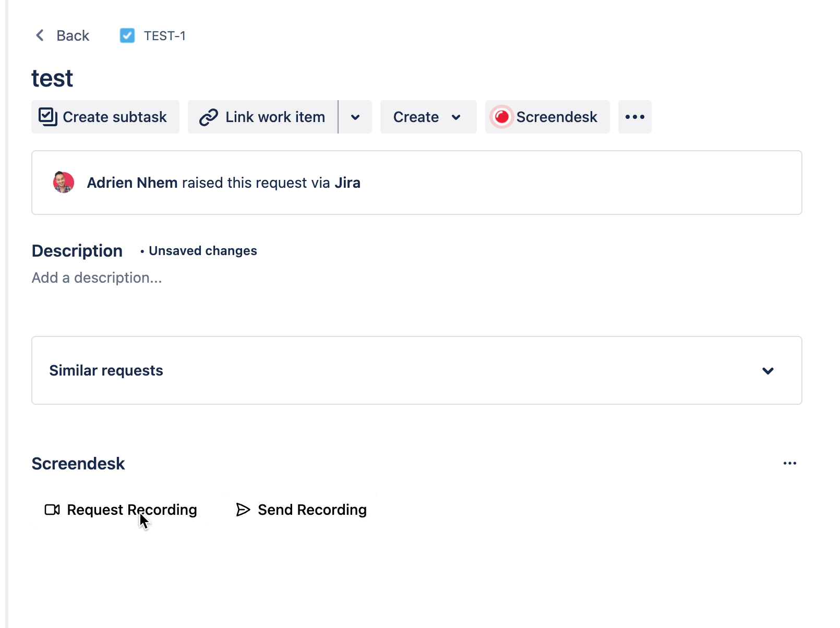
Task: Click the chain link icon on Link work item
Action: [x=209, y=117]
